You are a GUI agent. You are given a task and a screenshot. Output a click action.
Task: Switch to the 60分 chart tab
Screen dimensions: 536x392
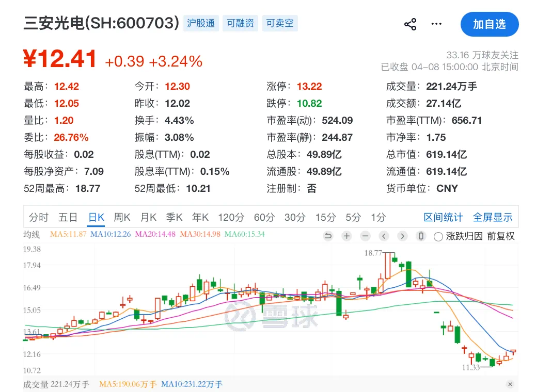click(264, 217)
